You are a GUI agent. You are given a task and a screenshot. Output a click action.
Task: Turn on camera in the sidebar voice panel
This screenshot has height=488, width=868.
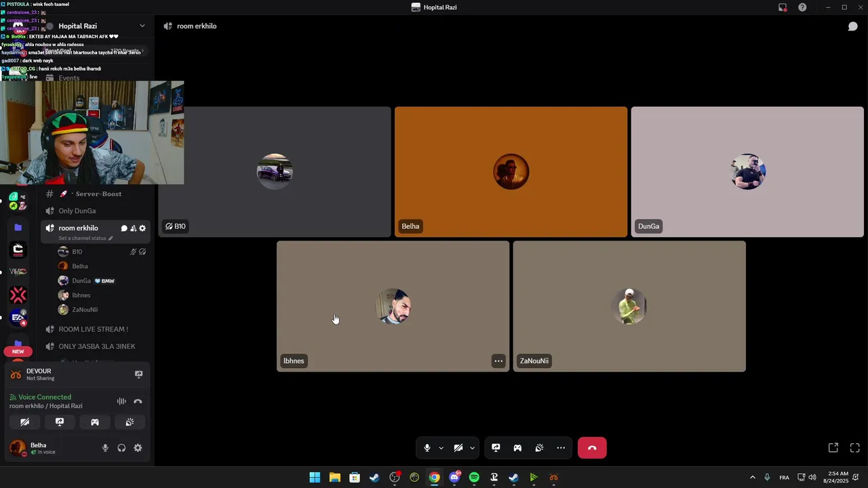25,422
